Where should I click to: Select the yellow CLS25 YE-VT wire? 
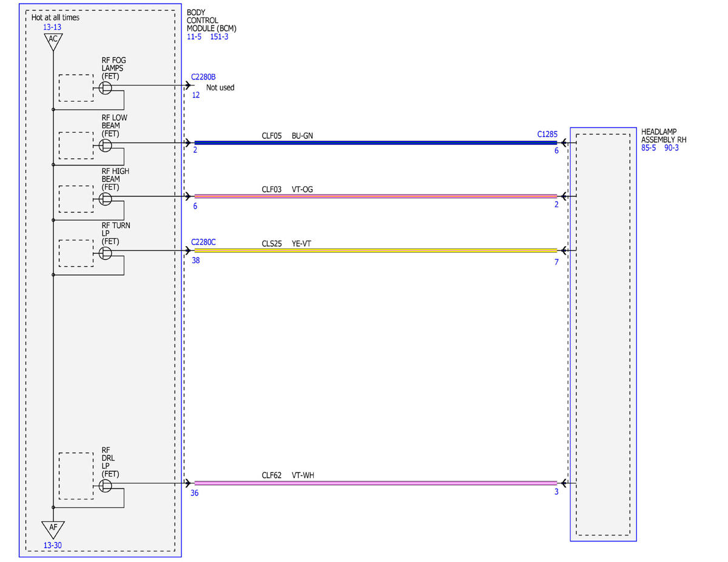point(376,250)
